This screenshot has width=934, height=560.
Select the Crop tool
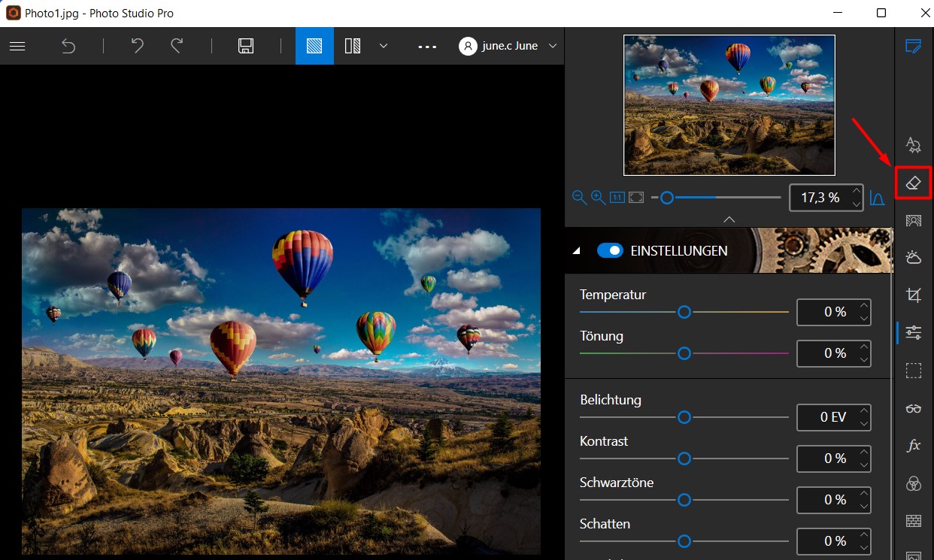pyautogui.click(x=914, y=295)
